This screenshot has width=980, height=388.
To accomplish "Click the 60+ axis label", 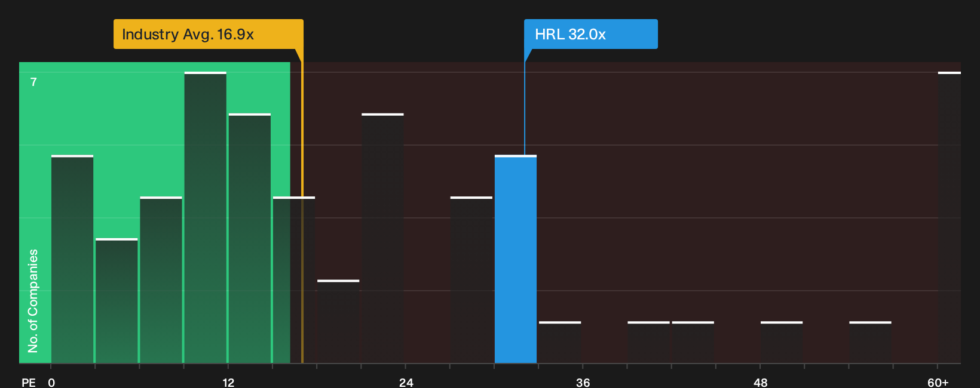I will click(938, 383).
